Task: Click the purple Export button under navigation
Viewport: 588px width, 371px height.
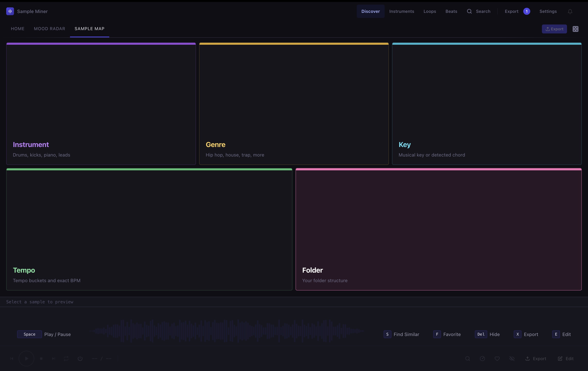Action: click(554, 29)
